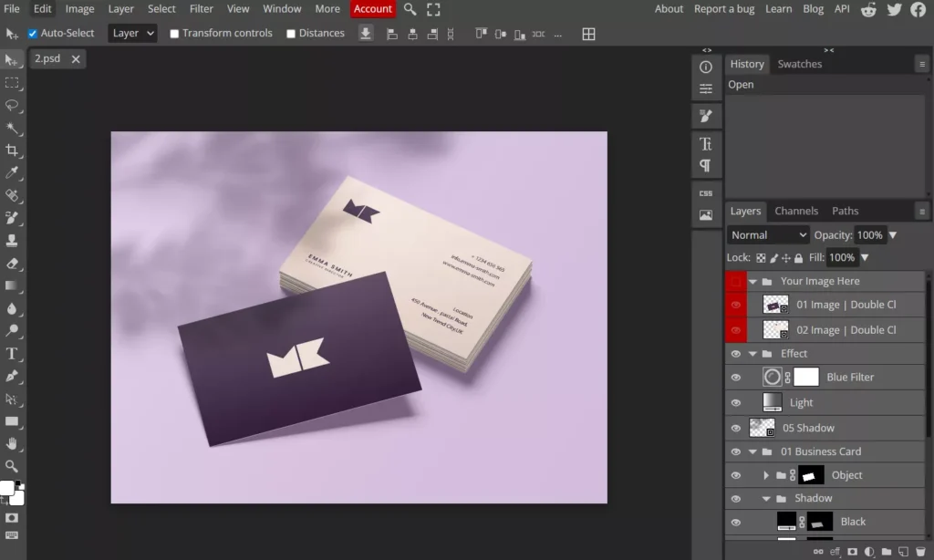Open the Normal blend mode dropdown
This screenshot has width=934, height=560.
pos(768,234)
